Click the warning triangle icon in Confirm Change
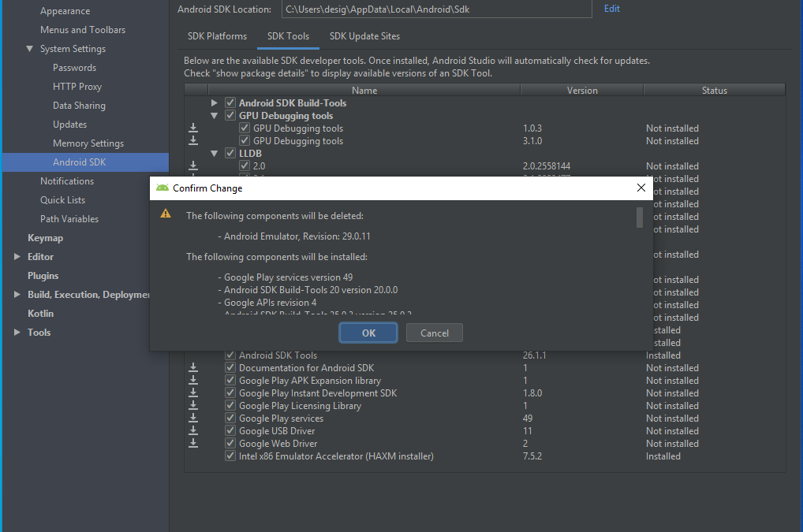This screenshot has width=803, height=532. point(166,214)
